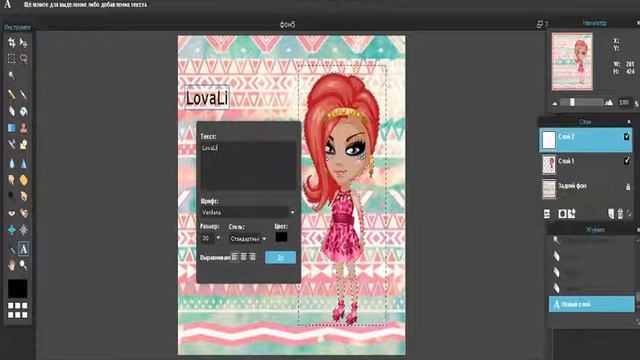Select the Bloat tool
The width and height of the screenshot is (640, 360).
point(11,230)
